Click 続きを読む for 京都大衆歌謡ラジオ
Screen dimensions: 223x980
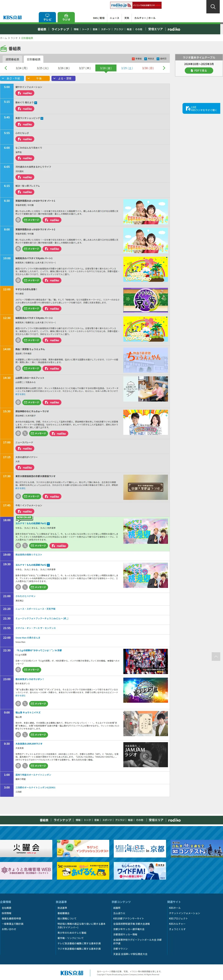21,488
